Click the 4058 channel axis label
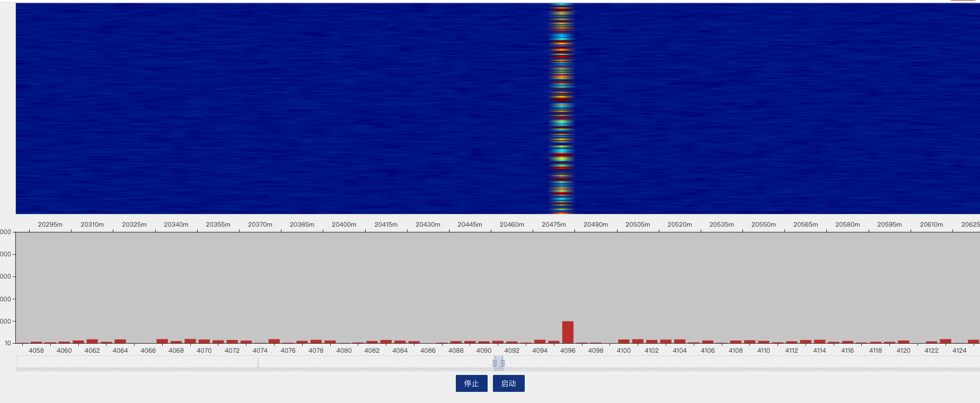This screenshot has height=403, width=980. [x=36, y=351]
